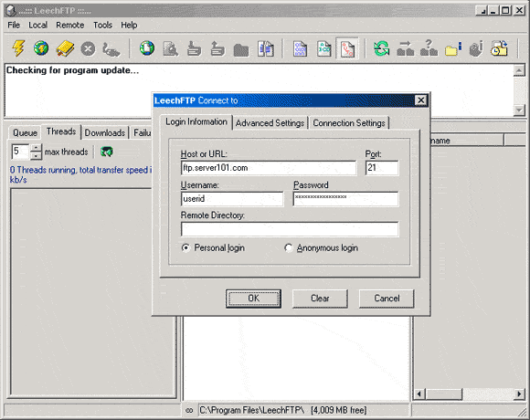Open the Tools menu
This screenshot has width=530, height=420.
[x=102, y=26]
